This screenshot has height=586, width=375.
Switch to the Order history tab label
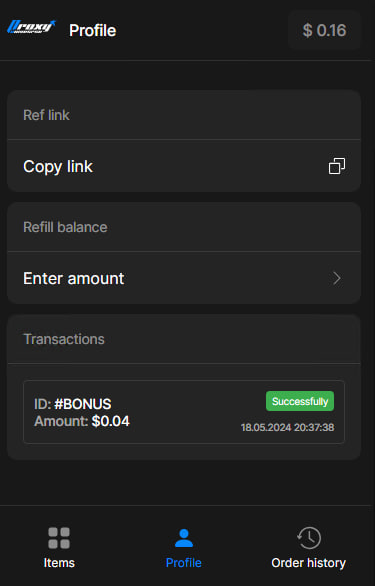[308, 563]
